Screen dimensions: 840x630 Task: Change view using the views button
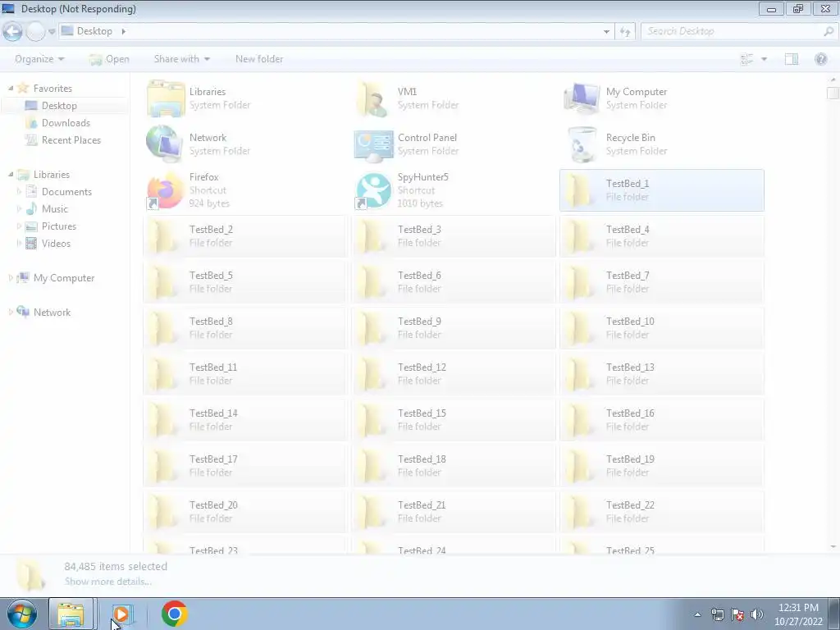click(746, 59)
